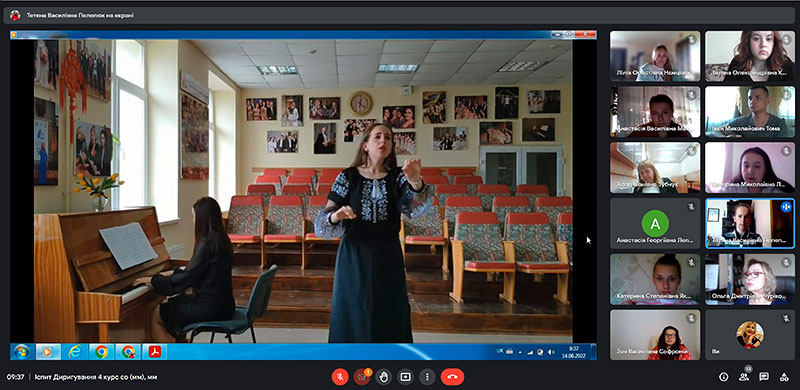This screenshot has height=390, width=800.
Task: Open the chat panel icon
Action: click(764, 377)
